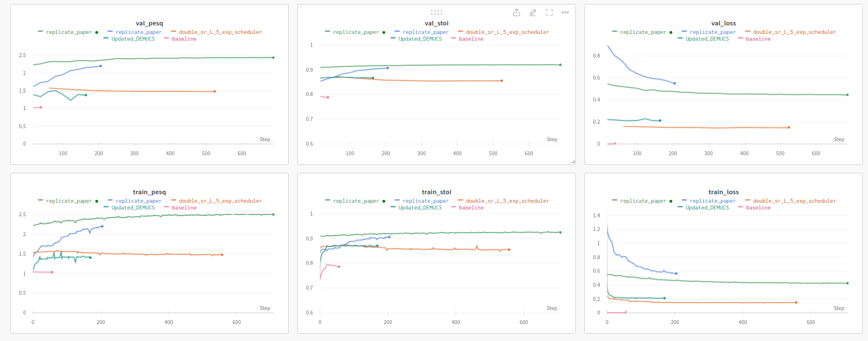Click pink baseline swatch in train_stoi legend
The image size is (868, 341).
(452, 208)
